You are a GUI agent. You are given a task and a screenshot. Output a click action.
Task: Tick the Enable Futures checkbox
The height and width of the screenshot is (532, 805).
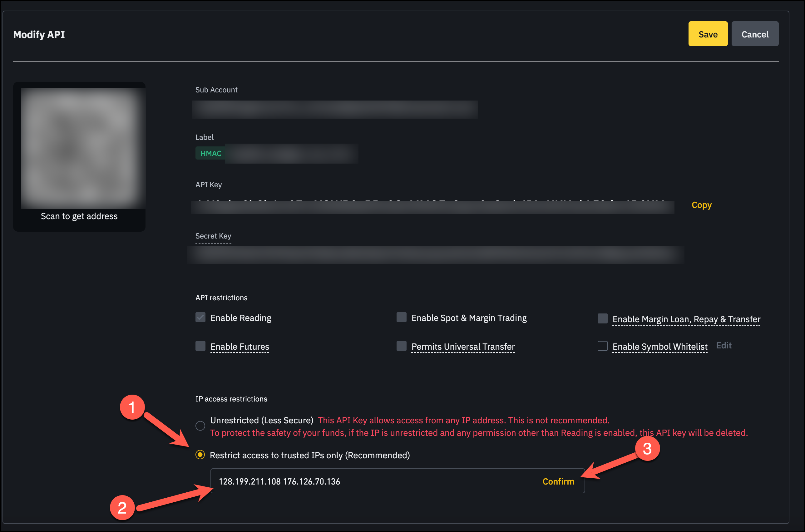pos(200,346)
